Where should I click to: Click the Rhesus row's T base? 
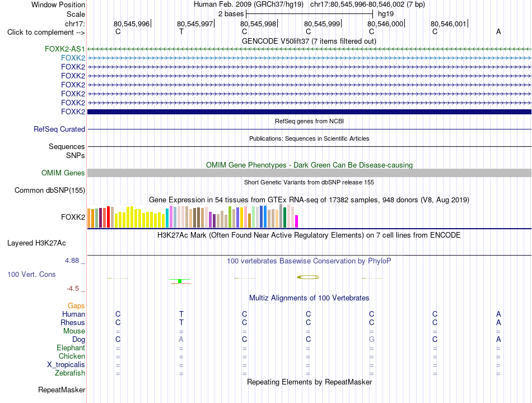(181, 322)
